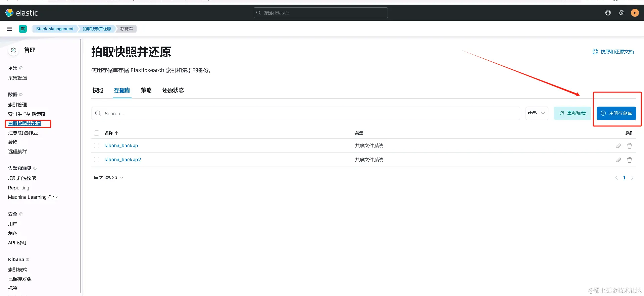Go to the previous results page
644x296 pixels.
[x=616, y=178]
